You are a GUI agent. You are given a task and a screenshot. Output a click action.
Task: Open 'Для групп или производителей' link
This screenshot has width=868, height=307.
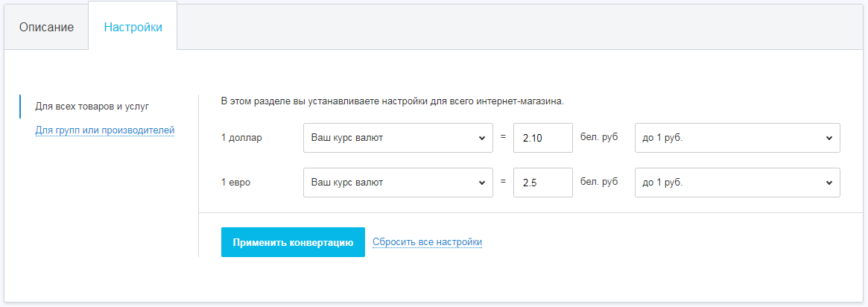(105, 130)
